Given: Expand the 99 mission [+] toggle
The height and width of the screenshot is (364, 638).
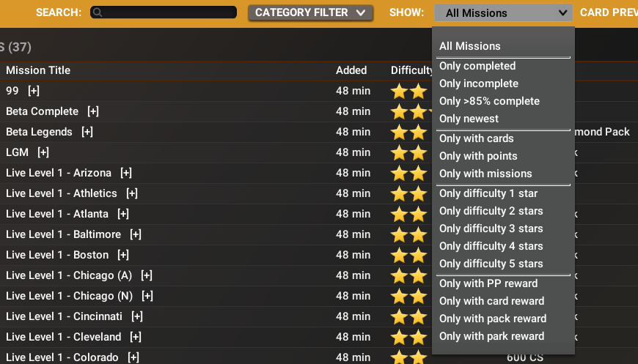Looking at the screenshot, I should (x=34, y=91).
